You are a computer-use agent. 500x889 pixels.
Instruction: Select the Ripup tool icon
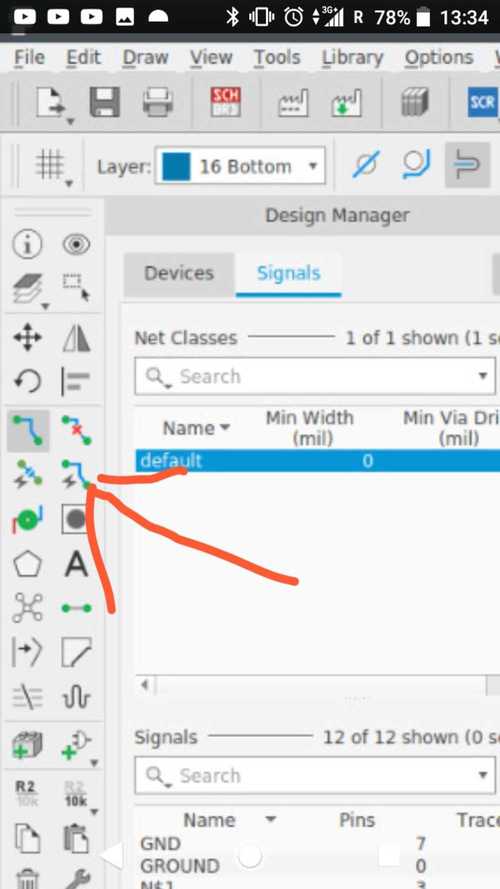[76, 431]
